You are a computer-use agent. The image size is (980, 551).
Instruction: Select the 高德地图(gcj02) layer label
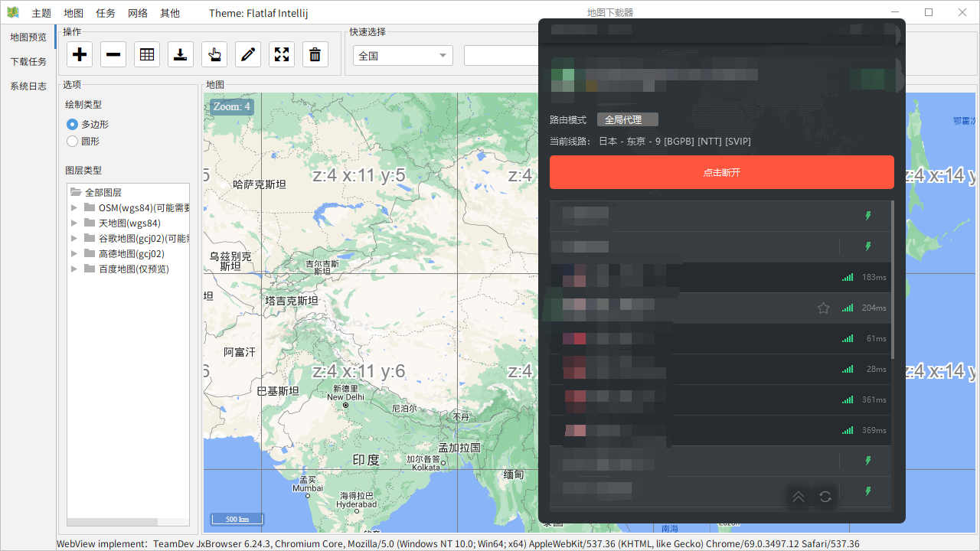click(132, 253)
